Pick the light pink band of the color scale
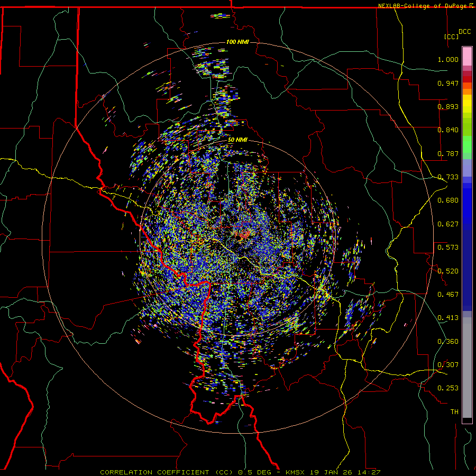This screenshot has width=476, height=476. (467, 57)
